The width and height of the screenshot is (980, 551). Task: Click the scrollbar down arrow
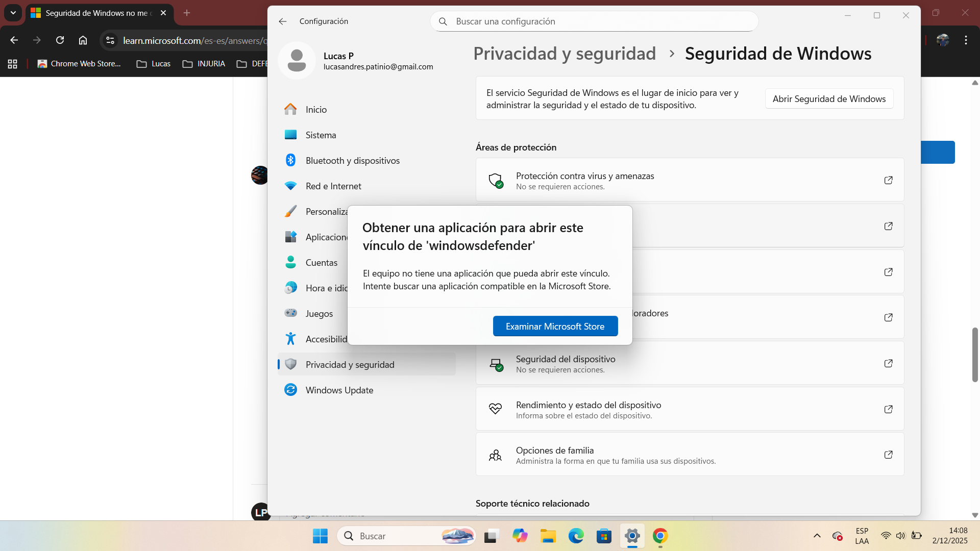[975, 515]
